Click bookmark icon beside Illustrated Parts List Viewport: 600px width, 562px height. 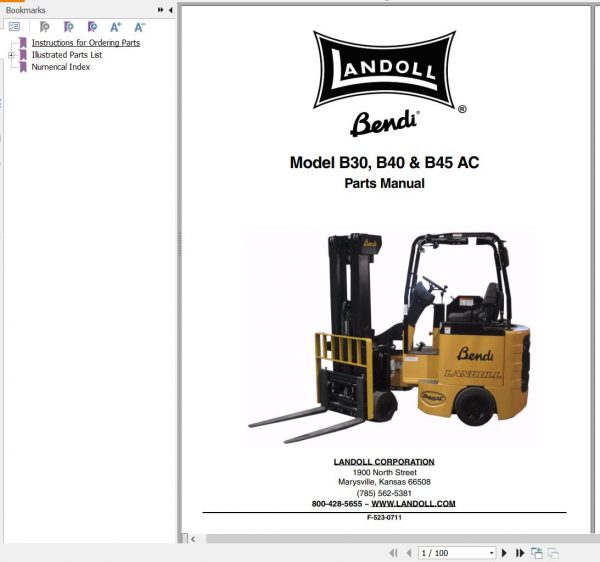click(x=23, y=55)
